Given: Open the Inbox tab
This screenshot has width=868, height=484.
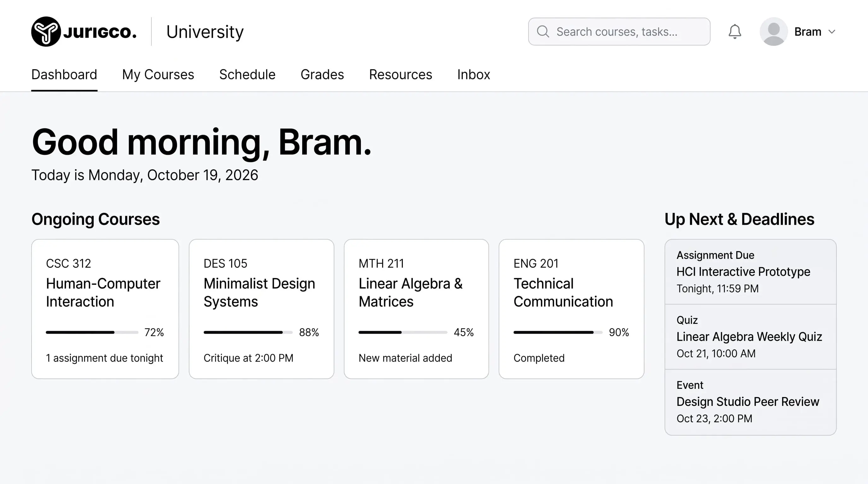Looking at the screenshot, I should click(473, 74).
